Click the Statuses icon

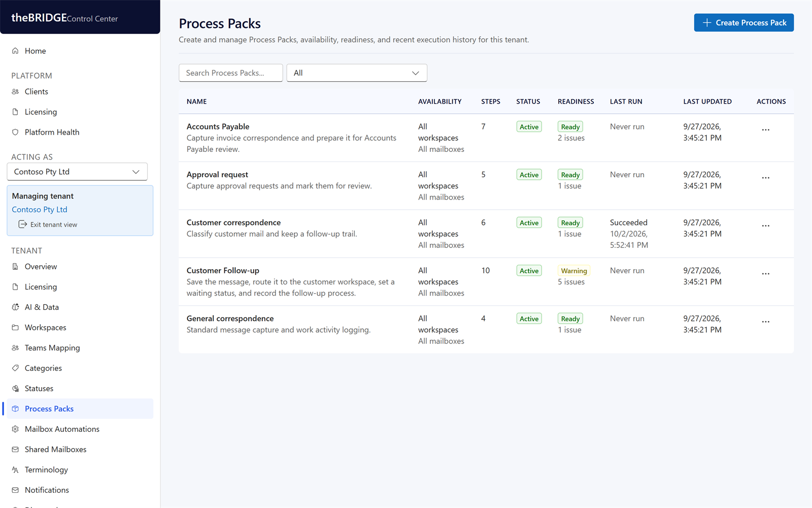(x=15, y=388)
